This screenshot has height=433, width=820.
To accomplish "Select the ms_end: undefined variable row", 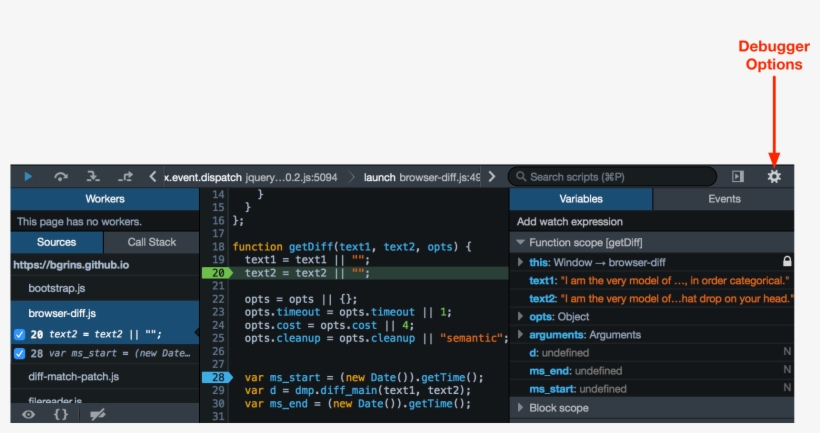I will pos(652,371).
